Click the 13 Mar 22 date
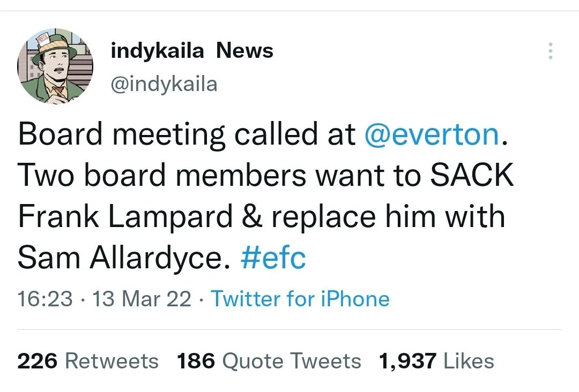The image size is (579, 392). coord(142,299)
